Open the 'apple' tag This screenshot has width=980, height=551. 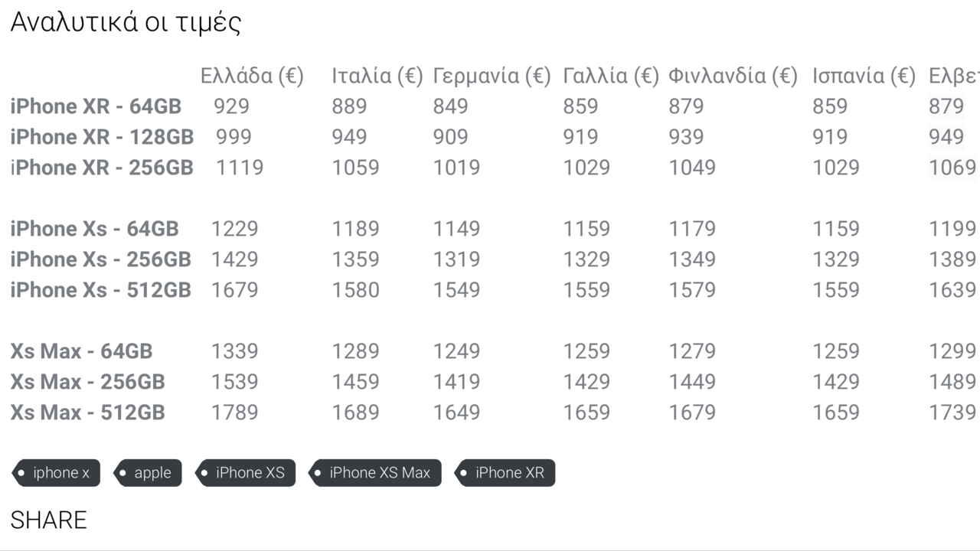click(x=147, y=473)
